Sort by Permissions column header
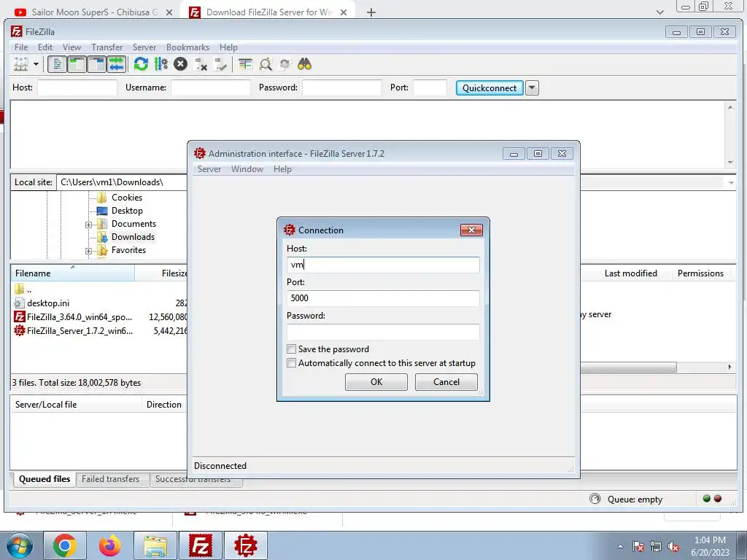The height and width of the screenshot is (560, 747). pyautogui.click(x=700, y=273)
